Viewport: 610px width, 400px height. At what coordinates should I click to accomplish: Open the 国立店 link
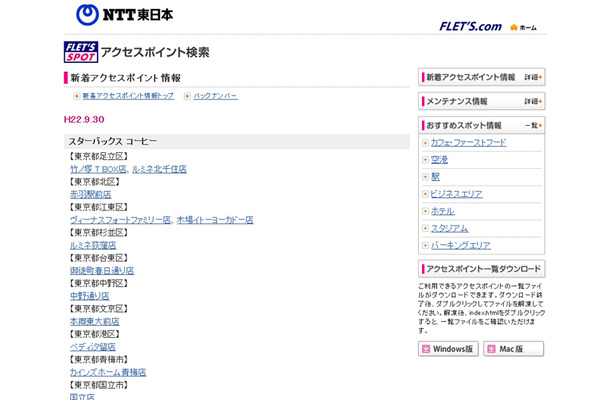[x=82, y=396]
